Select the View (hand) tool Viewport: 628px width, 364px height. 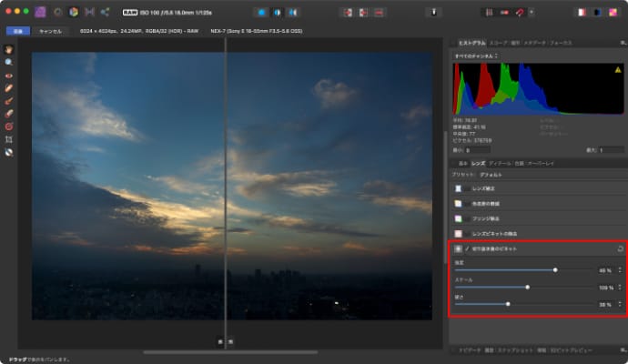coord(8,48)
